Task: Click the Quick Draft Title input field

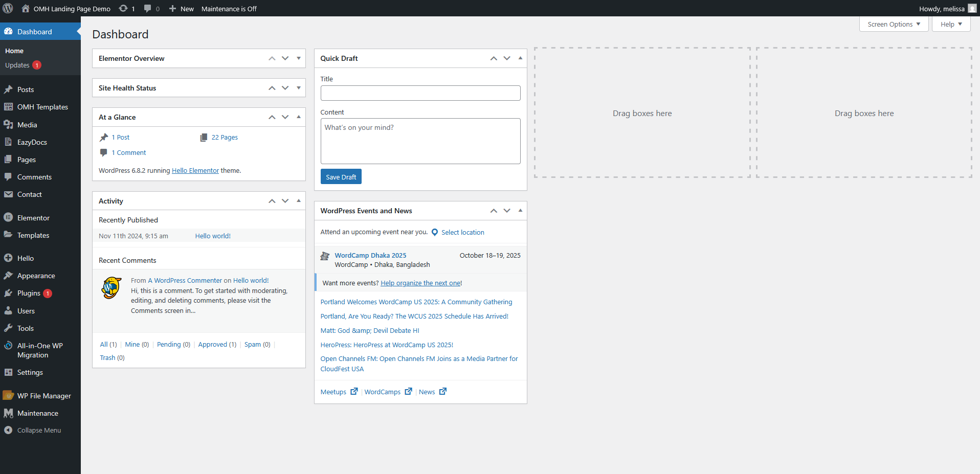Action: pos(420,93)
